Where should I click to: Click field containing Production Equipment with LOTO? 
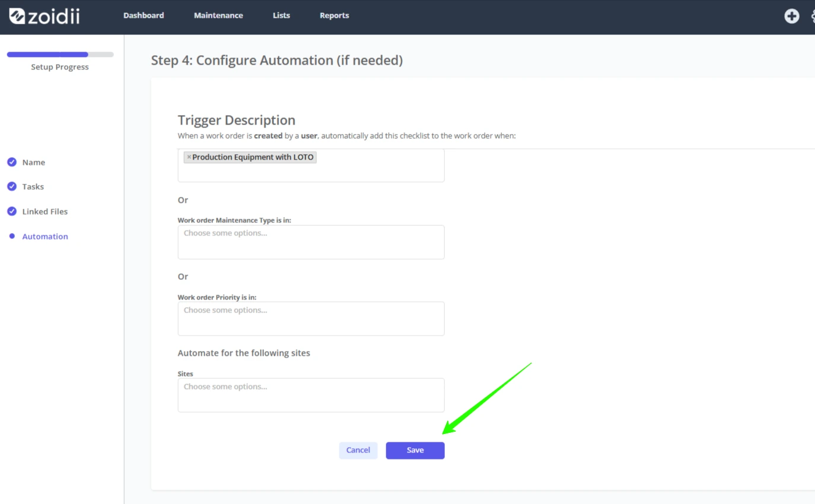(x=311, y=165)
